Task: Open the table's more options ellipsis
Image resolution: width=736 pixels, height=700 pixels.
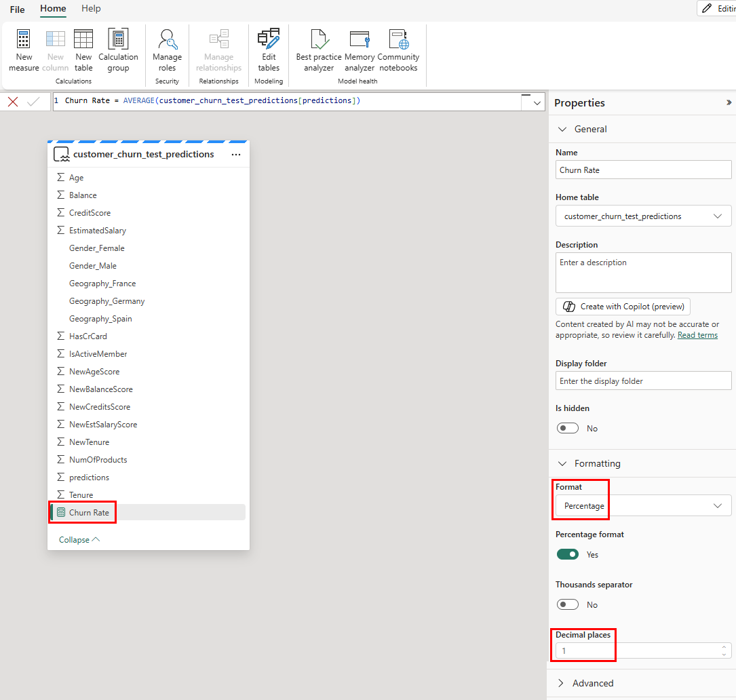Action: (236, 155)
